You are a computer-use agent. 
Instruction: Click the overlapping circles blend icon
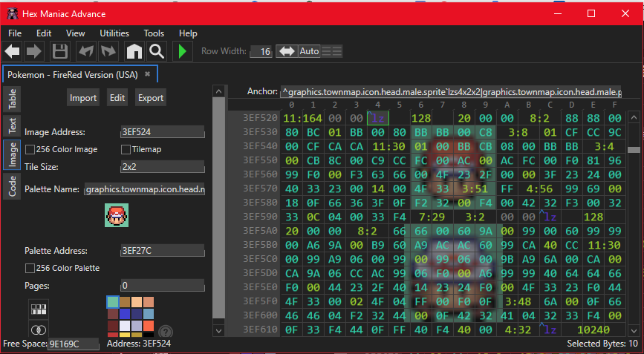pyautogui.click(x=38, y=330)
